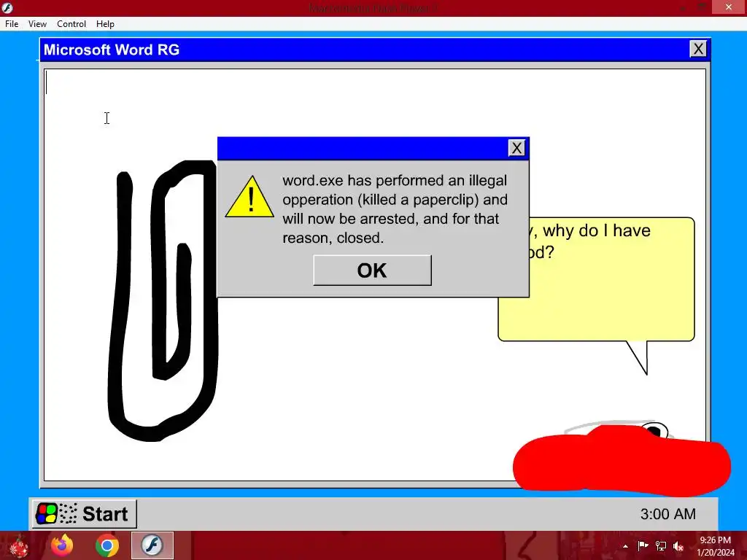Show hidden tray icons arrow

(x=625, y=546)
